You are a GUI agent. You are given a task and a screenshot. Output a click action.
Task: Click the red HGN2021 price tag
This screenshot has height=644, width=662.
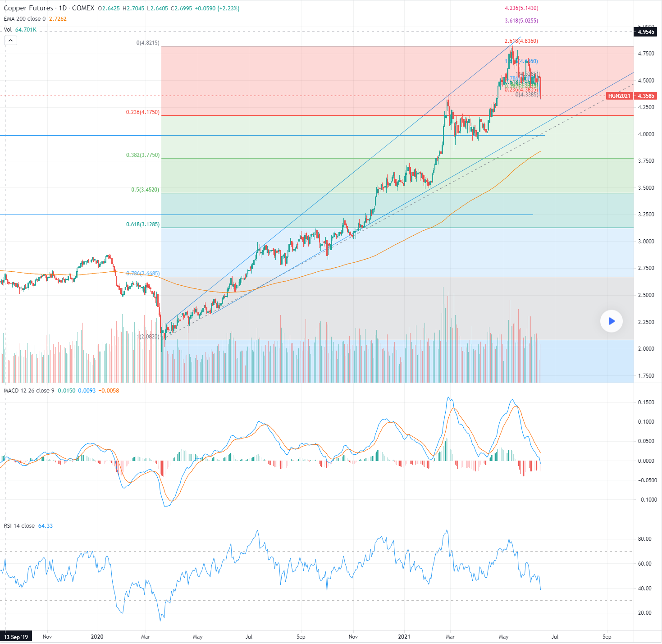coord(620,96)
